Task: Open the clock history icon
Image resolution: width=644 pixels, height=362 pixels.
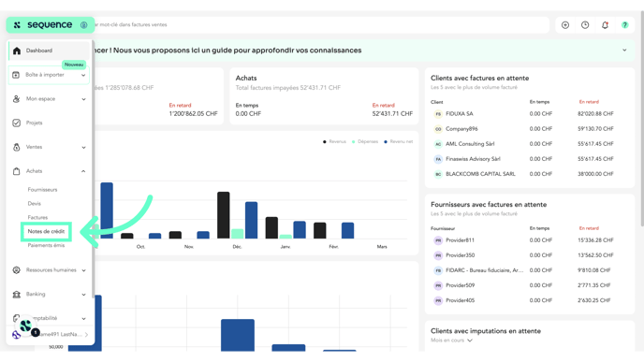Action: click(585, 25)
